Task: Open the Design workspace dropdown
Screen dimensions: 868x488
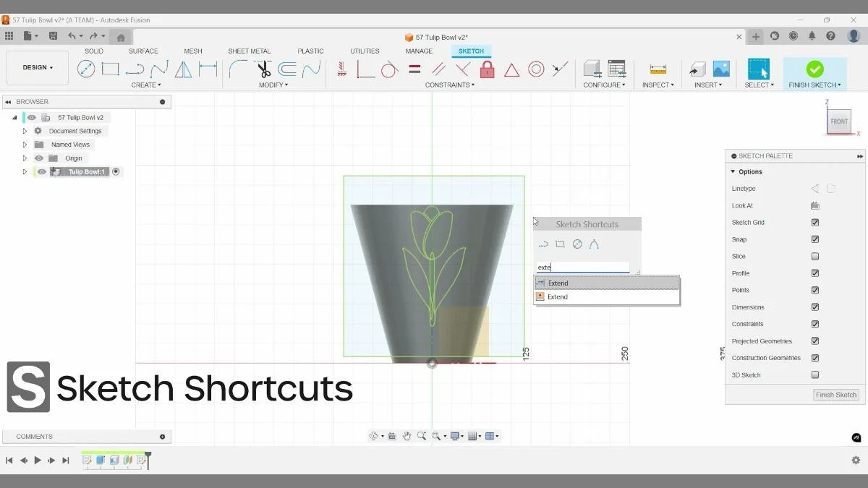Action: [37, 67]
